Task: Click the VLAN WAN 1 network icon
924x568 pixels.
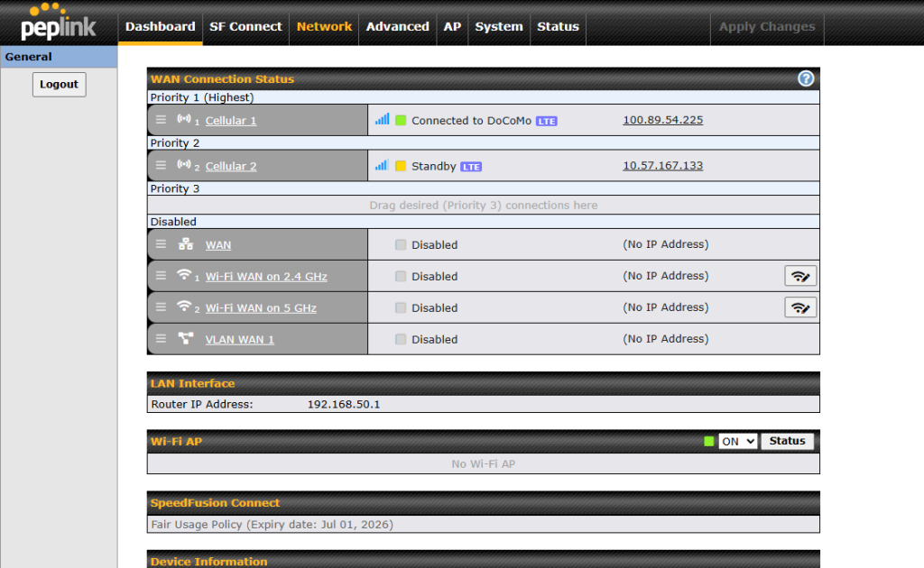Action: point(186,339)
